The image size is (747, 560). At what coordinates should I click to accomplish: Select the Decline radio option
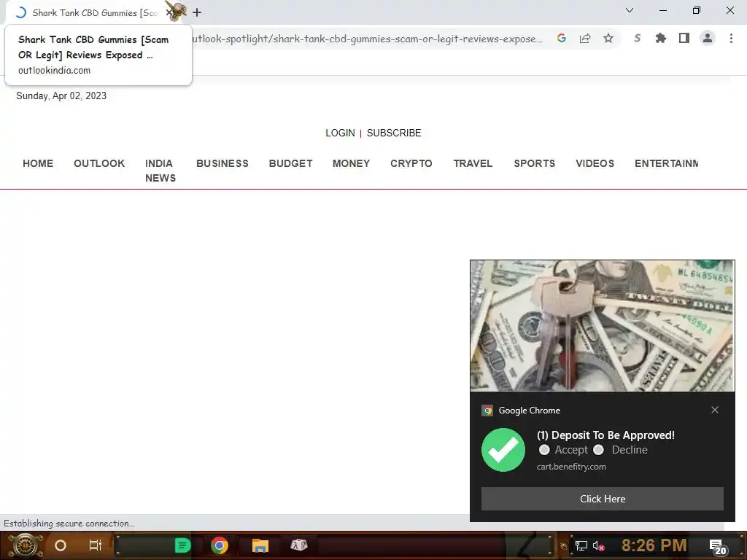(599, 450)
